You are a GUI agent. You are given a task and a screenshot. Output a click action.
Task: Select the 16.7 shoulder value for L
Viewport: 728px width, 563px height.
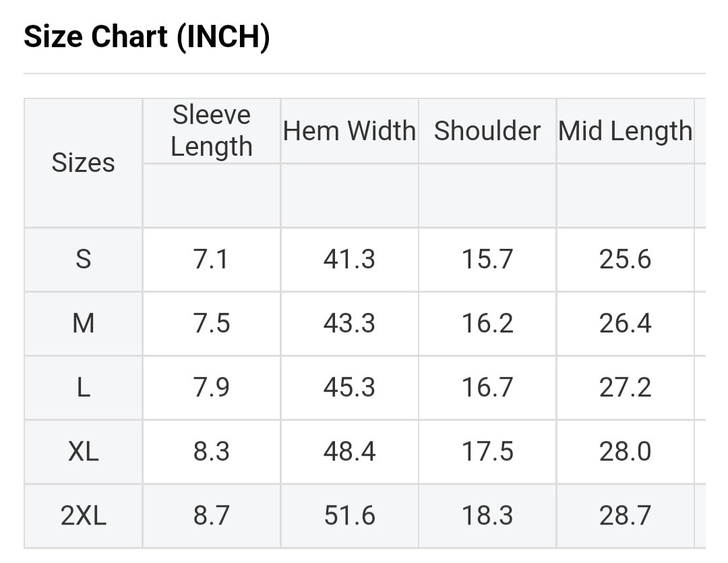pos(487,387)
